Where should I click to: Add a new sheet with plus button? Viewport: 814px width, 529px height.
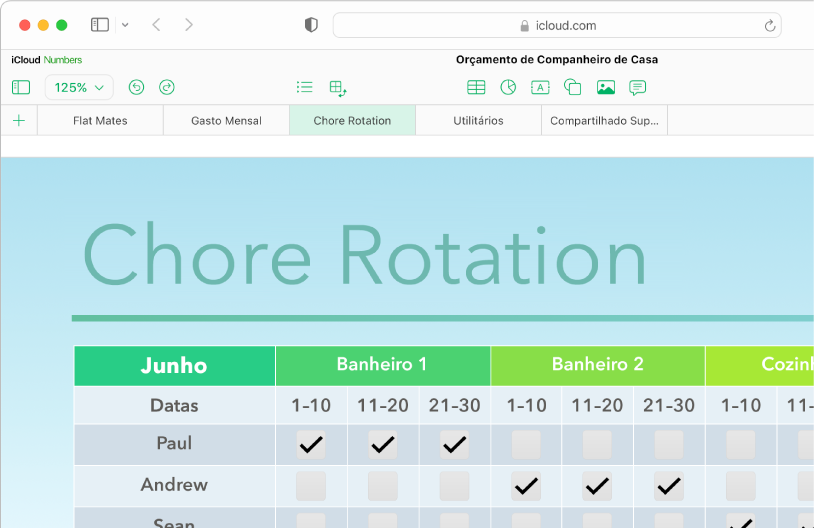(x=19, y=121)
